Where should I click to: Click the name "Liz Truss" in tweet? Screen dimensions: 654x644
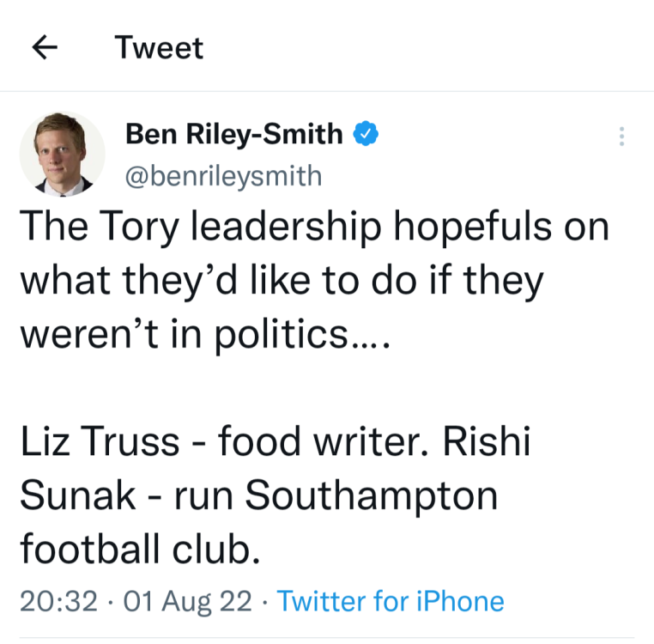tap(100, 442)
